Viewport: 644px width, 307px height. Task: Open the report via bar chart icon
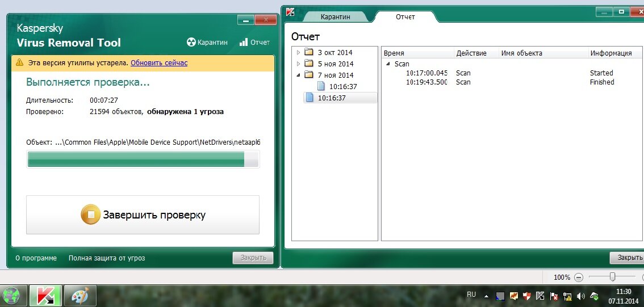[244, 42]
